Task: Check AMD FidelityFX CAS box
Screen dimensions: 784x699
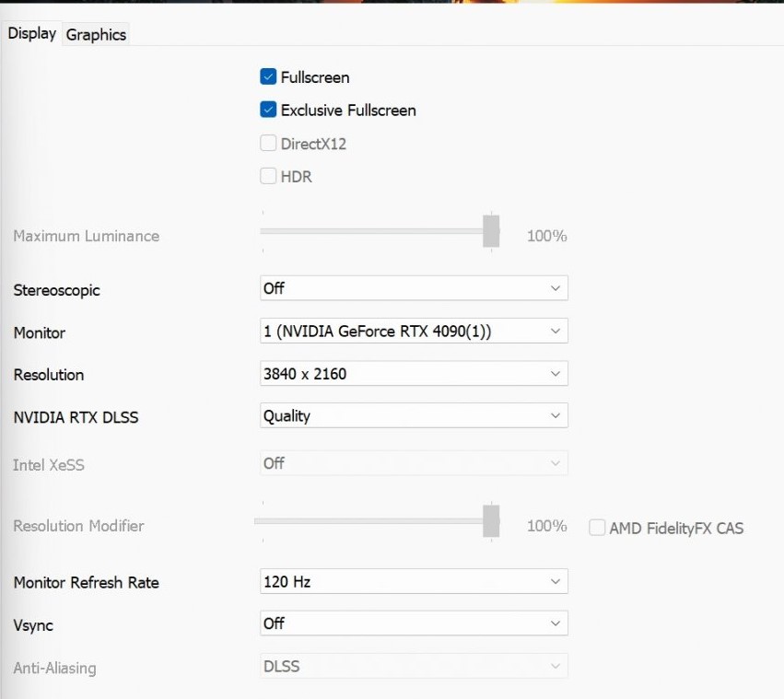Action: (x=598, y=528)
